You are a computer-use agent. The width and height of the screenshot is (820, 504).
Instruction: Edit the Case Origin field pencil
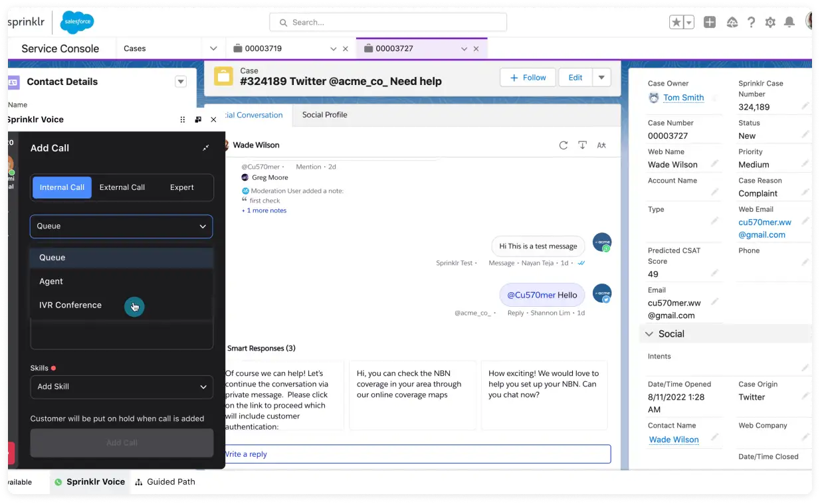(805, 396)
